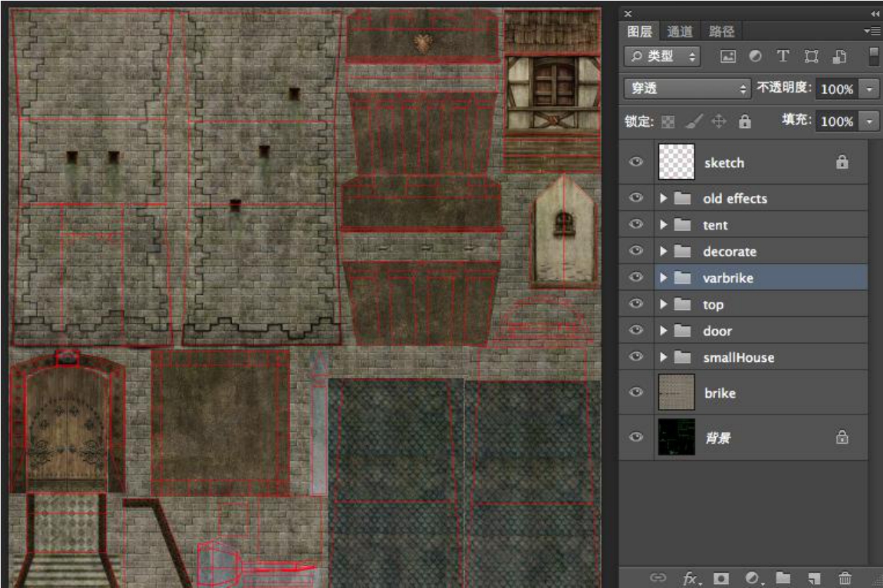Select the brike layer thumbnail
Screen dimensions: 883x588
[x=676, y=393]
